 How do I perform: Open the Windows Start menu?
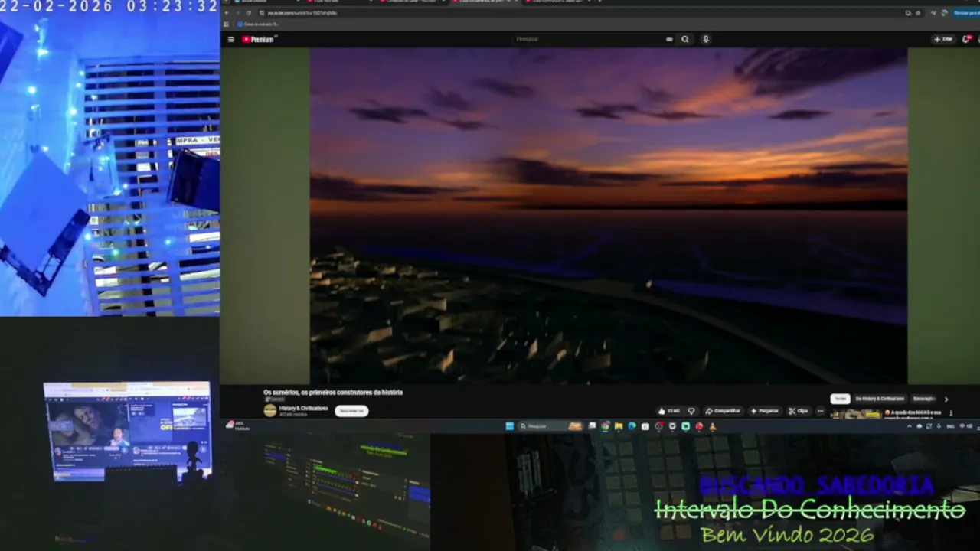point(509,426)
